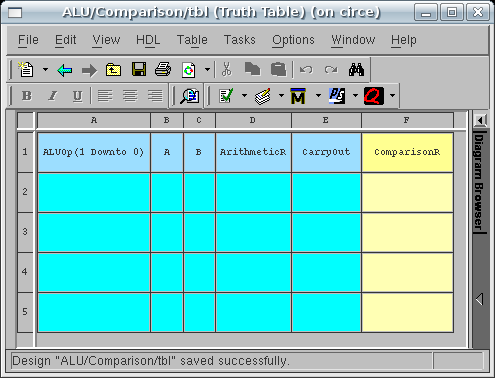The image size is (495, 378).
Task: Click the PS synthesis icon
Action: [x=337, y=96]
